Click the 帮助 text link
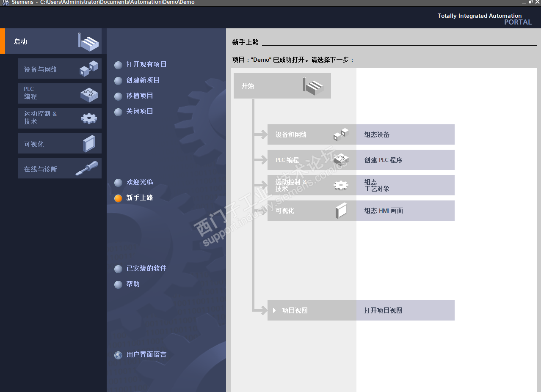Viewport: 541px width, 392px height. (133, 284)
